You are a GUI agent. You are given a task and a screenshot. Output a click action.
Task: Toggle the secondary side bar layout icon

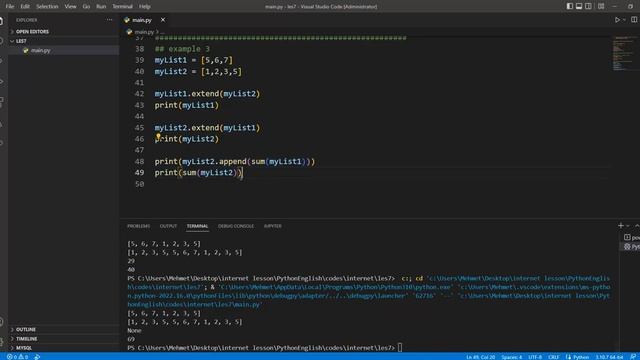pos(588,6)
